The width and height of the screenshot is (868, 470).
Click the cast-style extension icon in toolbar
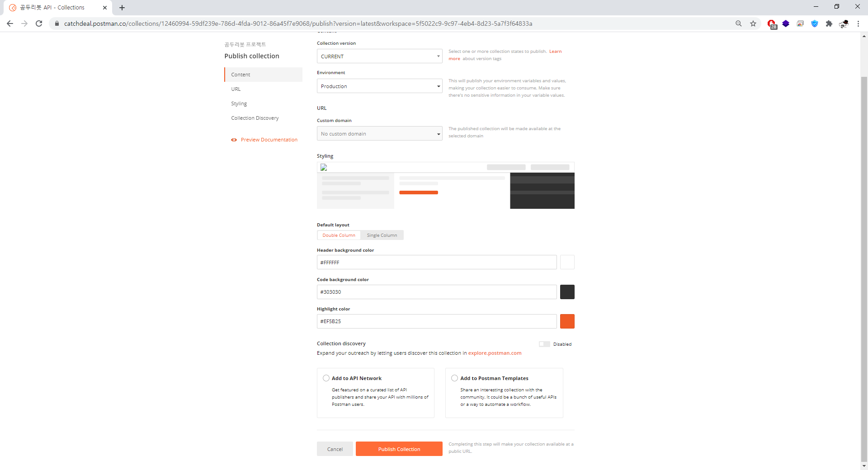(800, 23)
